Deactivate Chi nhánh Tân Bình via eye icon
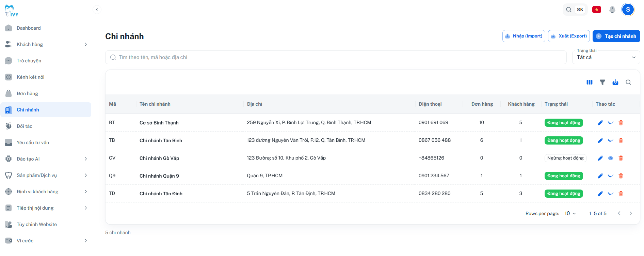644x256 pixels. click(x=611, y=140)
